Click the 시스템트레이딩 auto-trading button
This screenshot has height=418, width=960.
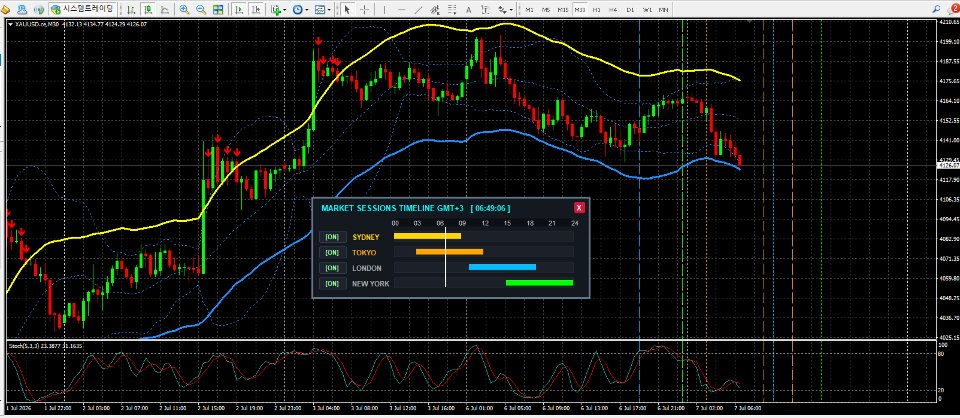point(82,9)
